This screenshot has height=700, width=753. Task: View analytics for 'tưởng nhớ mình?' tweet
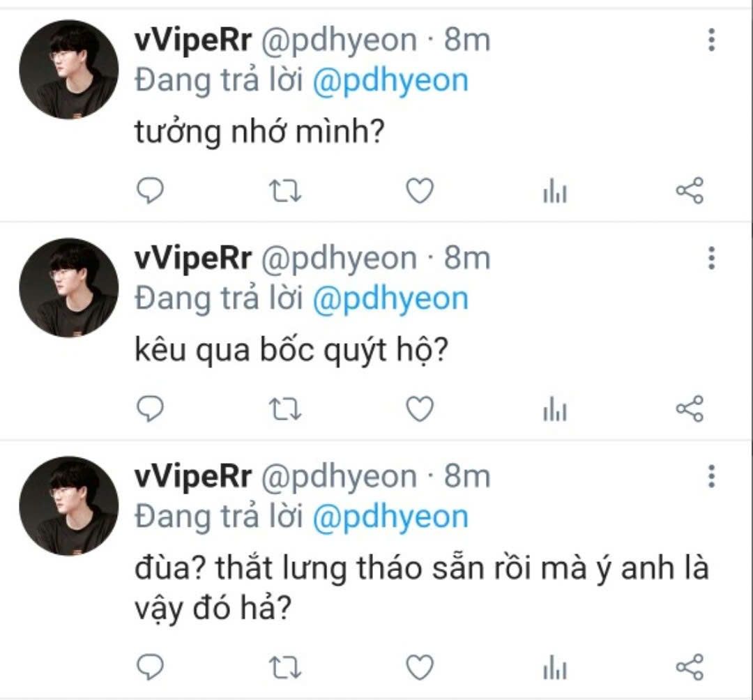click(x=555, y=190)
